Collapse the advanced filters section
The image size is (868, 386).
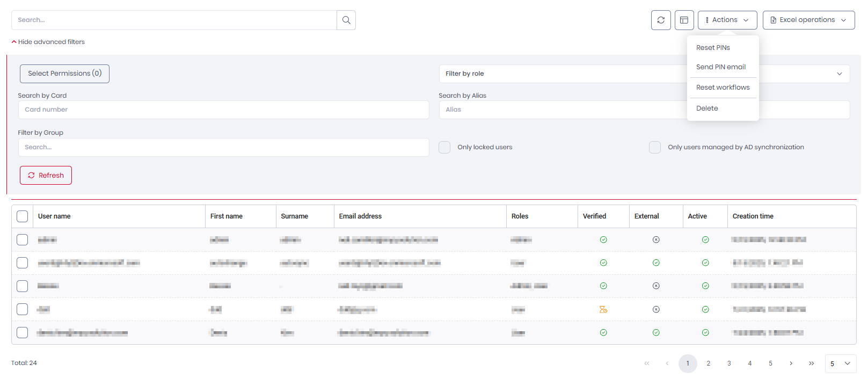[x=48, y=42]
